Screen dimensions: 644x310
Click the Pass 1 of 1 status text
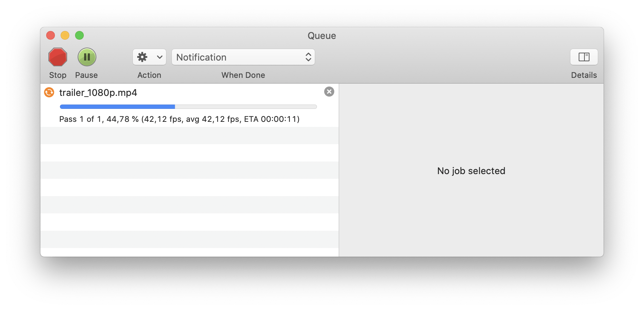(x=179, y=119)
